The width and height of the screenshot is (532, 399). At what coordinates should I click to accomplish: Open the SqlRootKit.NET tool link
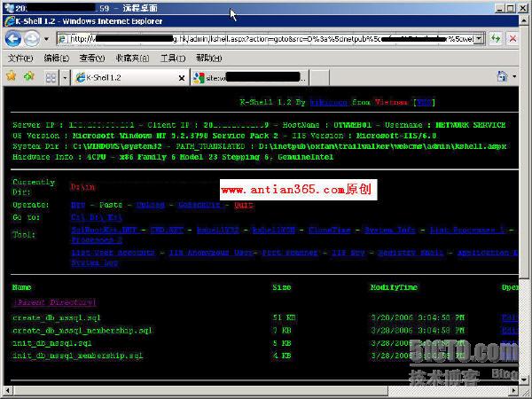(104, 231)
